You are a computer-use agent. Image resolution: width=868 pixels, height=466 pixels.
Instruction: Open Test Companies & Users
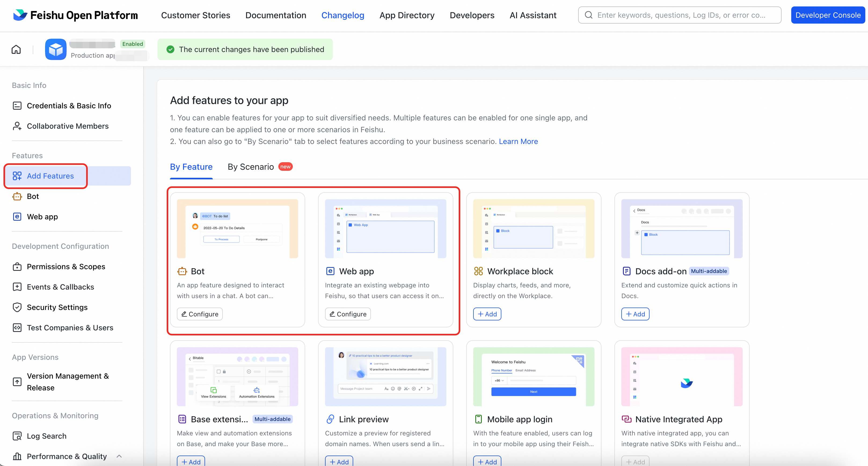point(70,328)
